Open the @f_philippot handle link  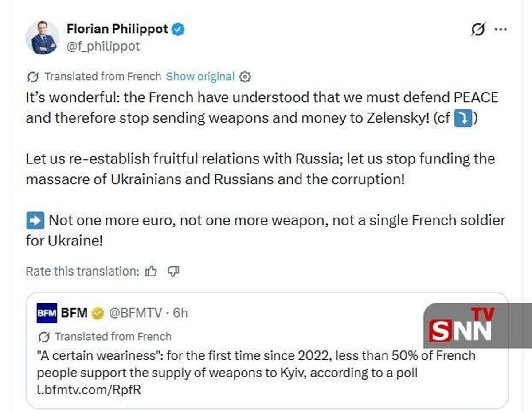[103, 46]
